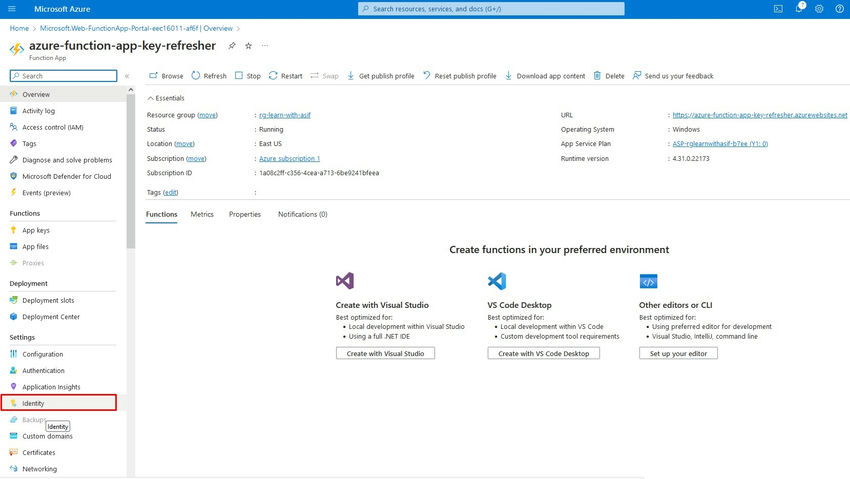Restart the function app
Image resolution: width=850 pixels, height=479 pixels.
point(285,76)
